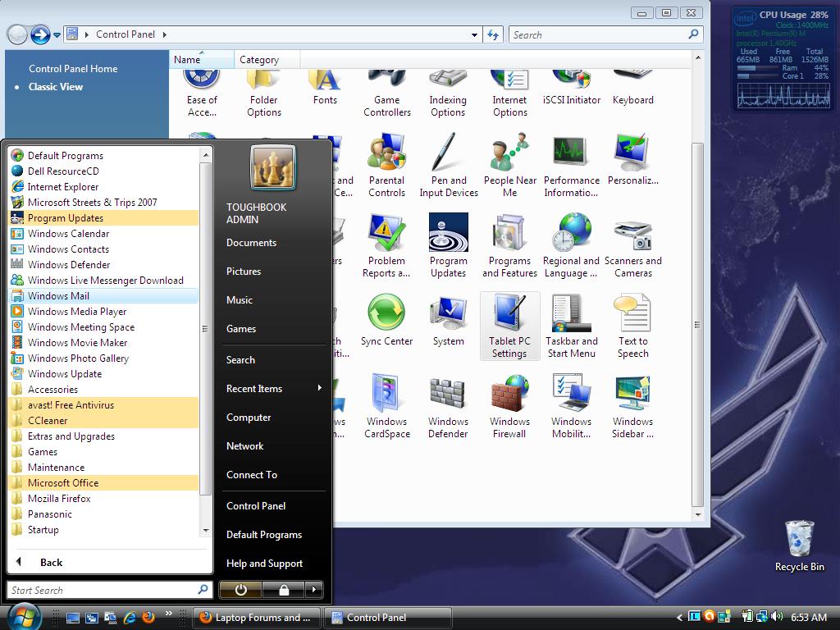The height and width of the screenshot is (630, 840).
Task: Open Game Controllers applet
Action: 386,94
